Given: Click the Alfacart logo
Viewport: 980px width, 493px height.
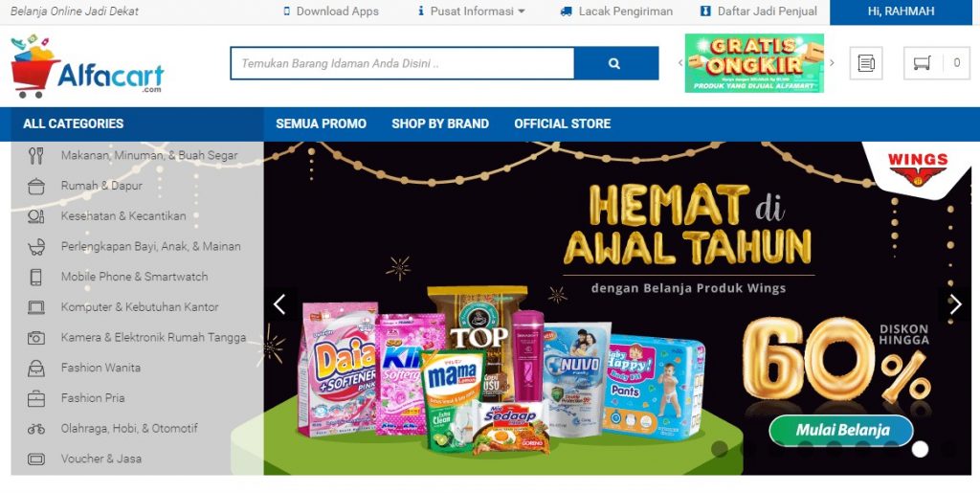Looking at the screenshot, I should pyautogui.click(x=87, y=66).
